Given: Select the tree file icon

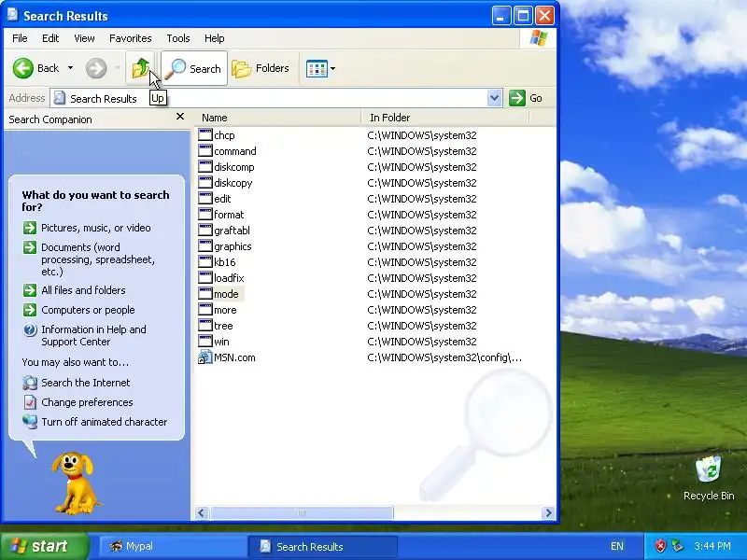Looking at the screenshot, I should [x=205, y=325].
